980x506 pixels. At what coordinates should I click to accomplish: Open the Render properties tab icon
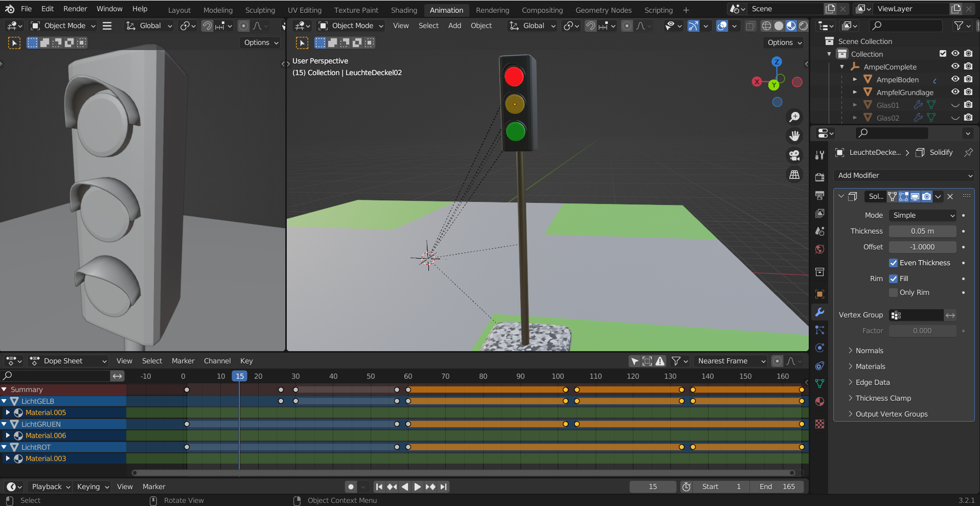(x=820, y=177)
